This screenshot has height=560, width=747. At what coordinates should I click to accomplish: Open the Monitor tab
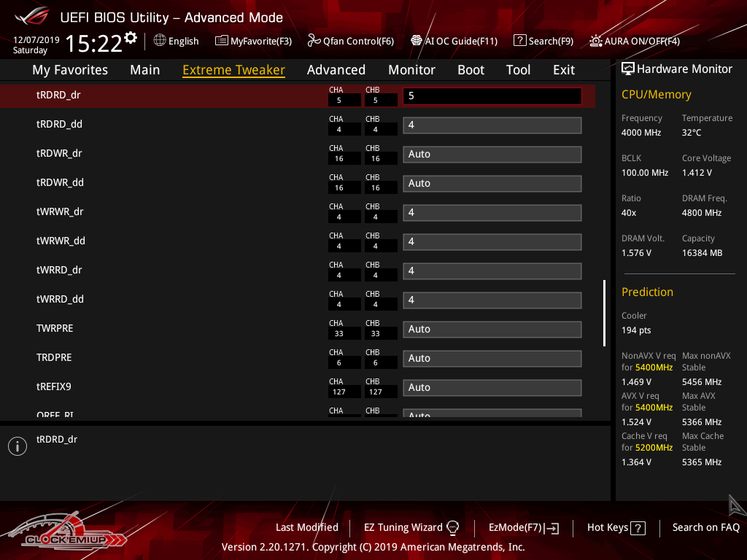411,70
